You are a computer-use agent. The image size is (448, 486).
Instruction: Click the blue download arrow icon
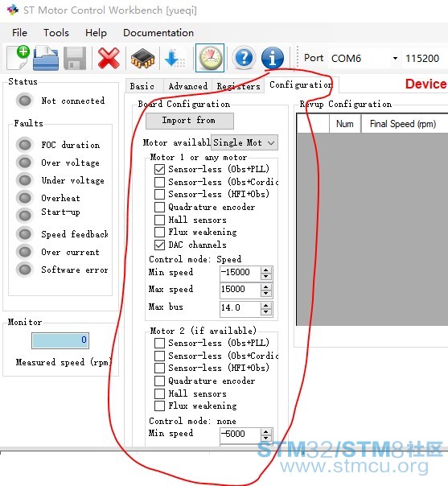(175, 58)
